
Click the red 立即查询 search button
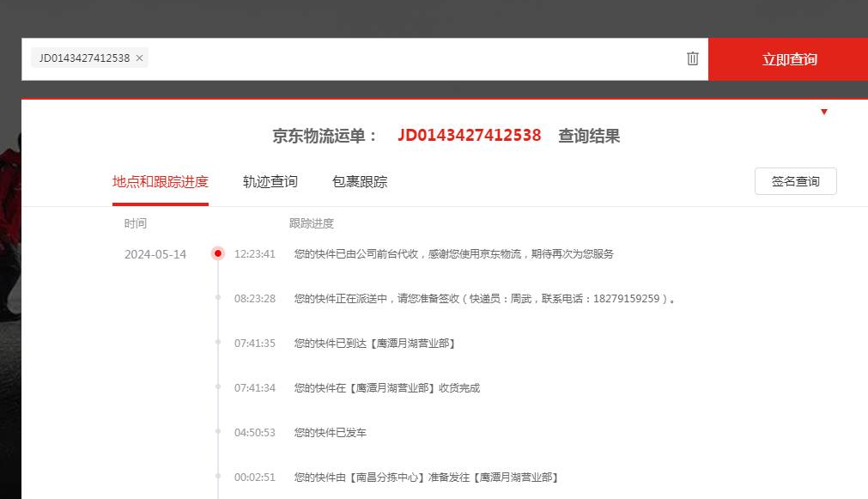tap(789, 59)
